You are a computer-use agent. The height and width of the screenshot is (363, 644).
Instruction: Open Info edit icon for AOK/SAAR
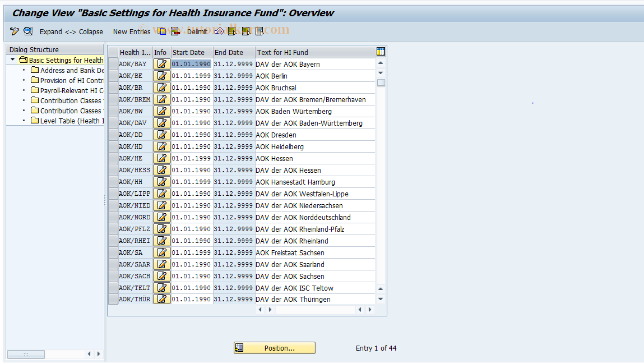pos(162,264)
